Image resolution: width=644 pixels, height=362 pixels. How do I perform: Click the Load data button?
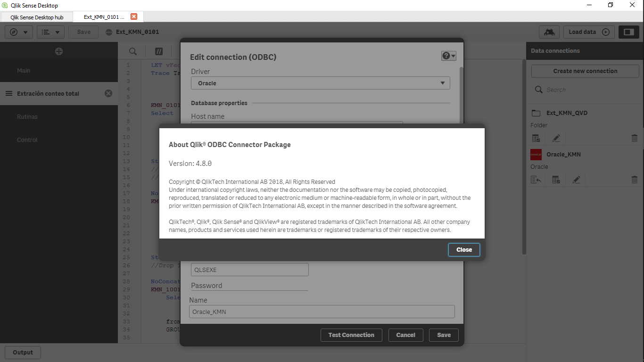point(589,32)
